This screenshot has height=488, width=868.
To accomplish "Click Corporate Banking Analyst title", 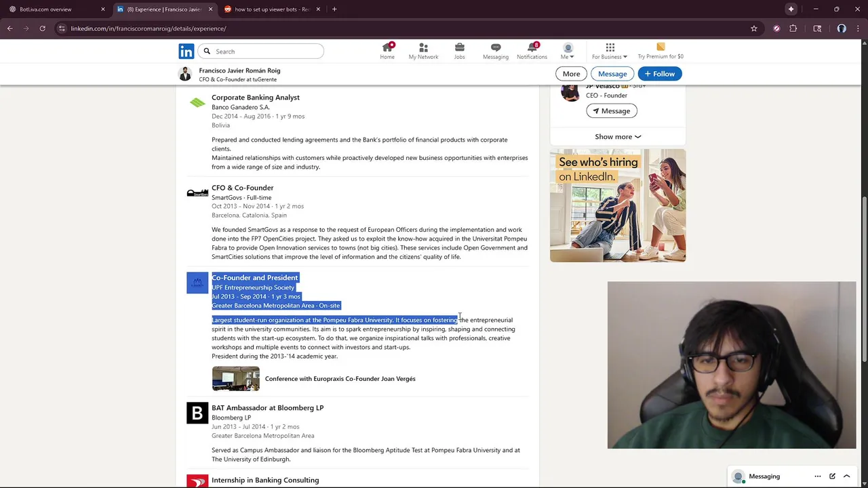I will pyautogui.click(x=256, y=98).
